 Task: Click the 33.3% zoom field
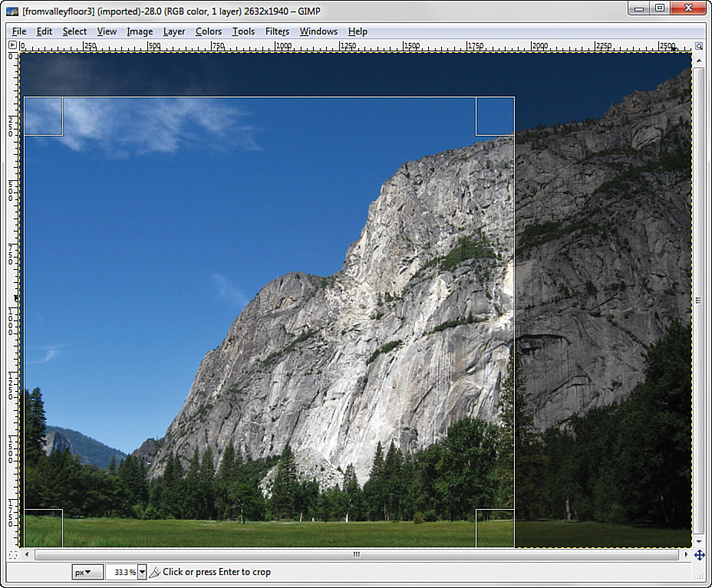pos(123,570)
